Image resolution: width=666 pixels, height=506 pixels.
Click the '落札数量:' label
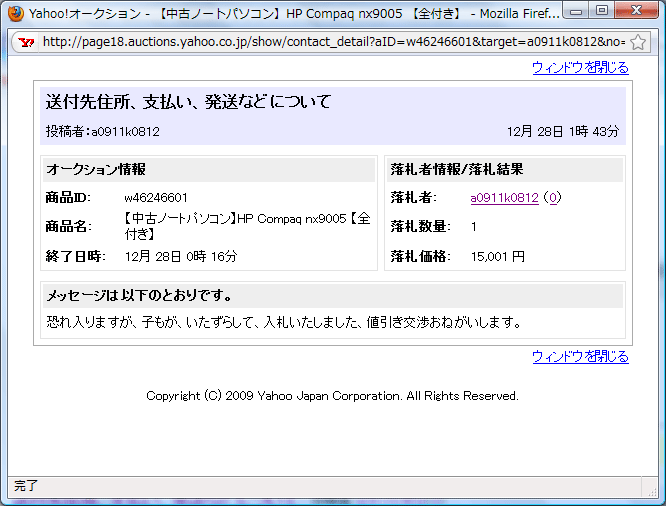point(420,226)
